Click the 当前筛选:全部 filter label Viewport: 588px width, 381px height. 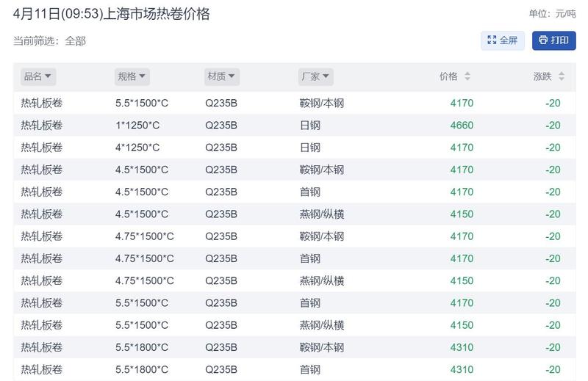tap(49, 41)
